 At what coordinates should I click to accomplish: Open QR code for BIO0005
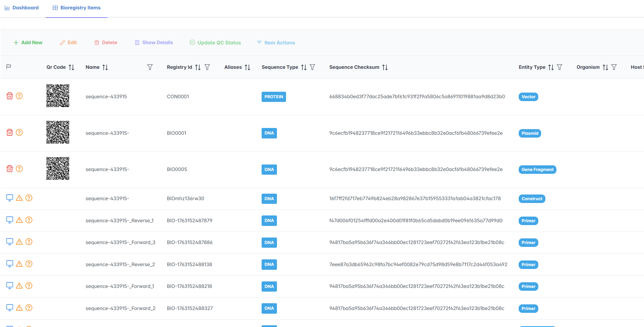(x=58, y=168)
